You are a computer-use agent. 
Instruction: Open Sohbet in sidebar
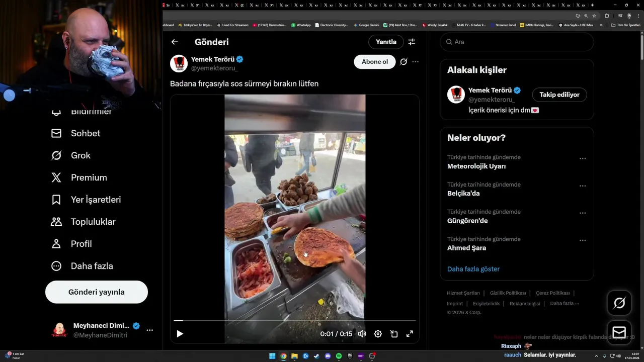pos(75,133)
